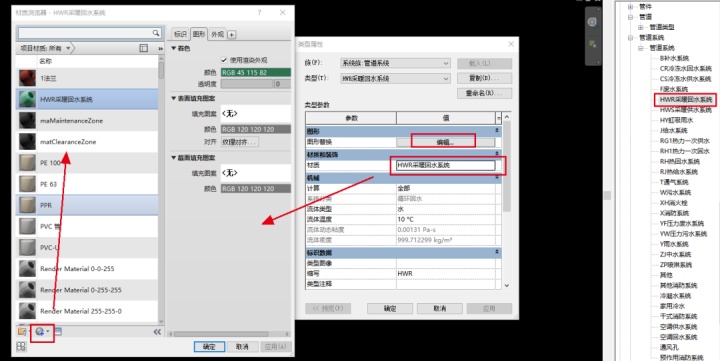Collapse the 截面填充图案 section
Screen dimensions: 720x361
click(174, 158)
